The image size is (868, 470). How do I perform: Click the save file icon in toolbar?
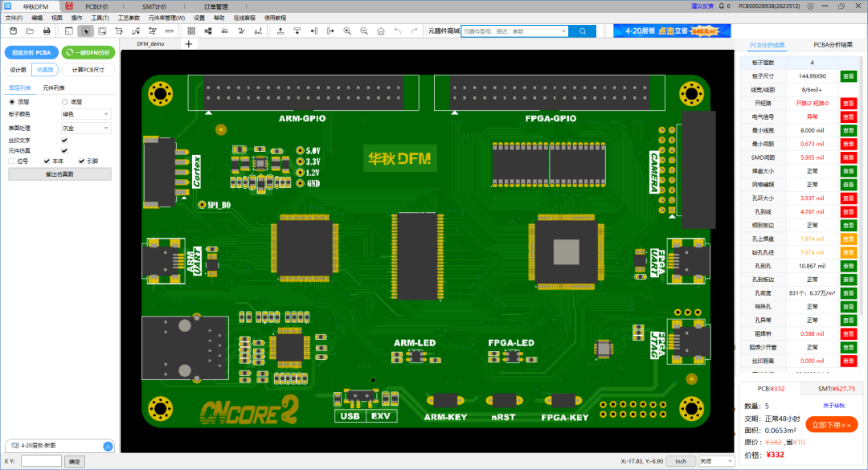point(13,31)
